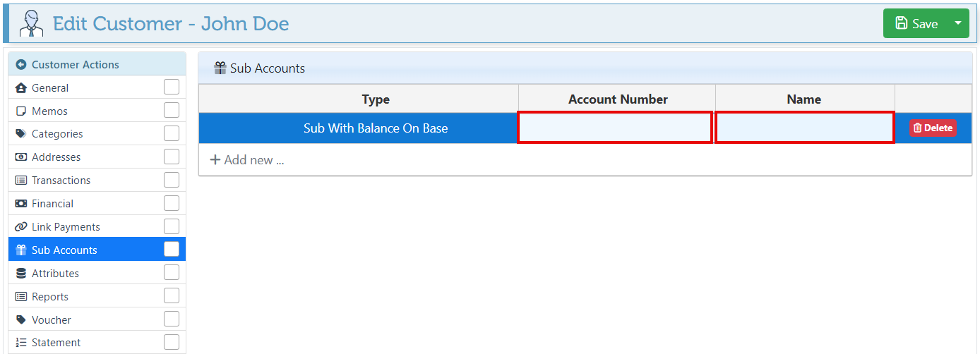Open the Save button dropdown arrow
This screenshot has height=354, width=980.
[958, 23]
